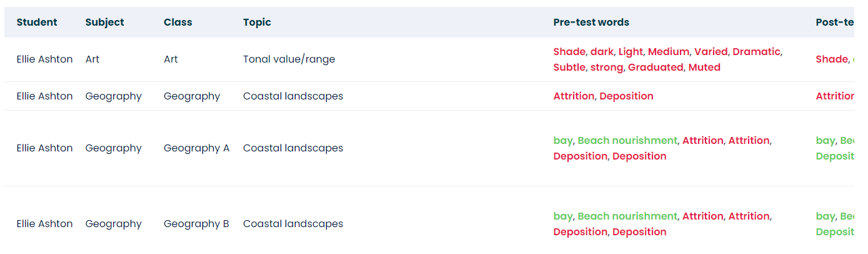Click the word Muted
The height and width of the screenshot is (254, 868).
click(x=704, y=68)
